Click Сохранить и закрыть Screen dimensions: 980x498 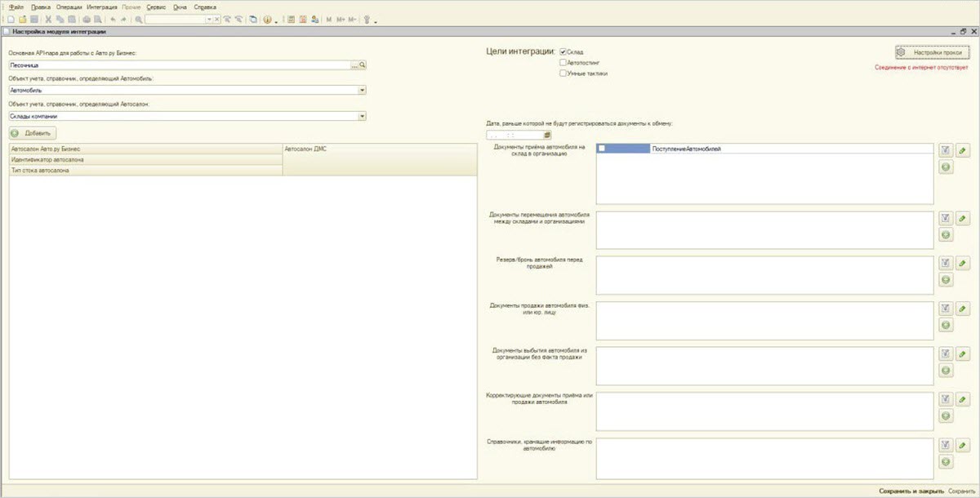911,491
